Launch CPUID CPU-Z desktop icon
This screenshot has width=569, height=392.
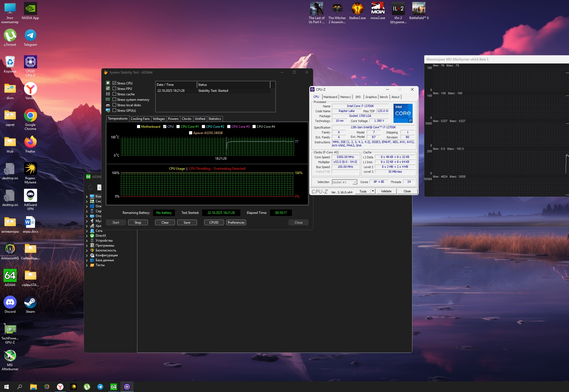[30, 62]
